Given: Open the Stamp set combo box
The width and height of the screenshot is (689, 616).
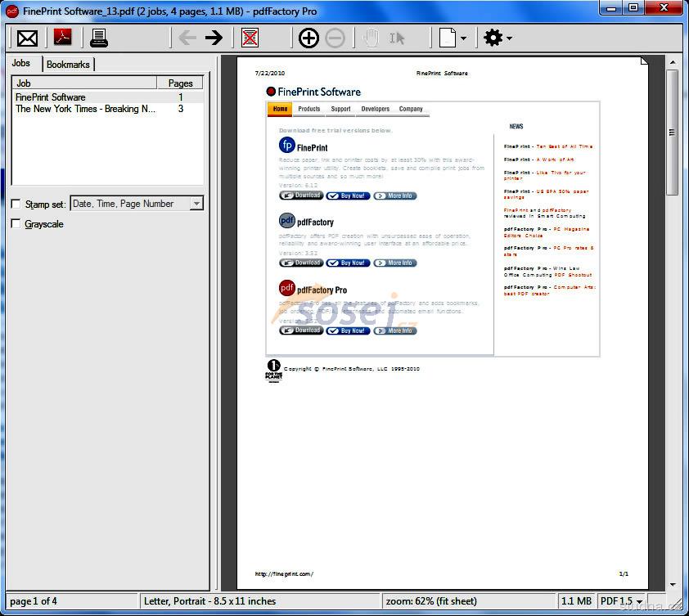Looking at the screenshot, I should pos(137,204).
